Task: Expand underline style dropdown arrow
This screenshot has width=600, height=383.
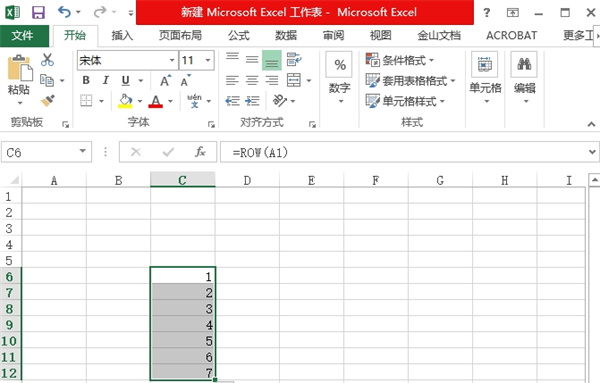Action: point(141,81)
